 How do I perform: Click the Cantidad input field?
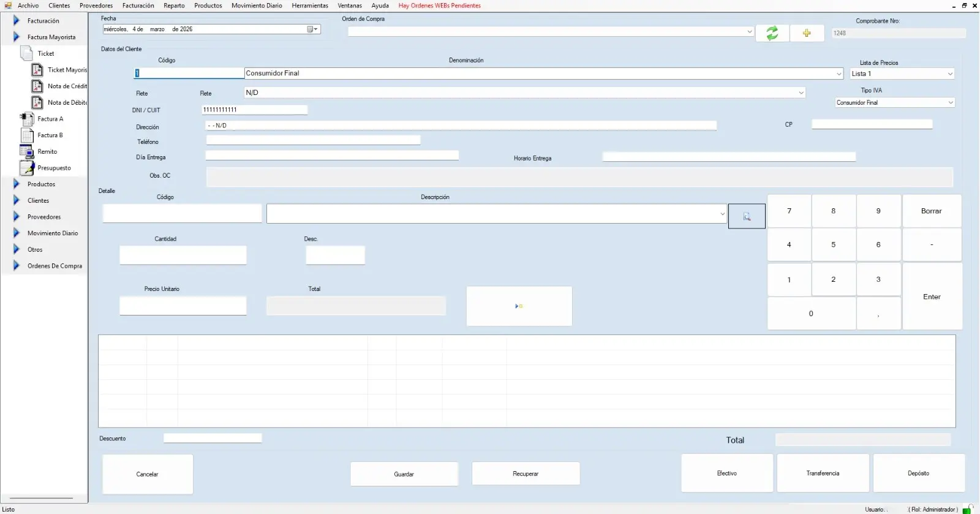click(183, 255)
